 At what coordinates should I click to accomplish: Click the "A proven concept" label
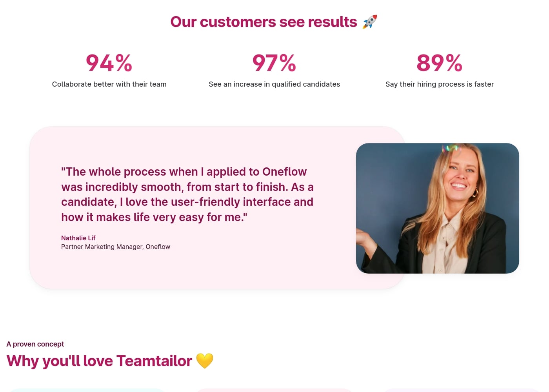(35, 344)
